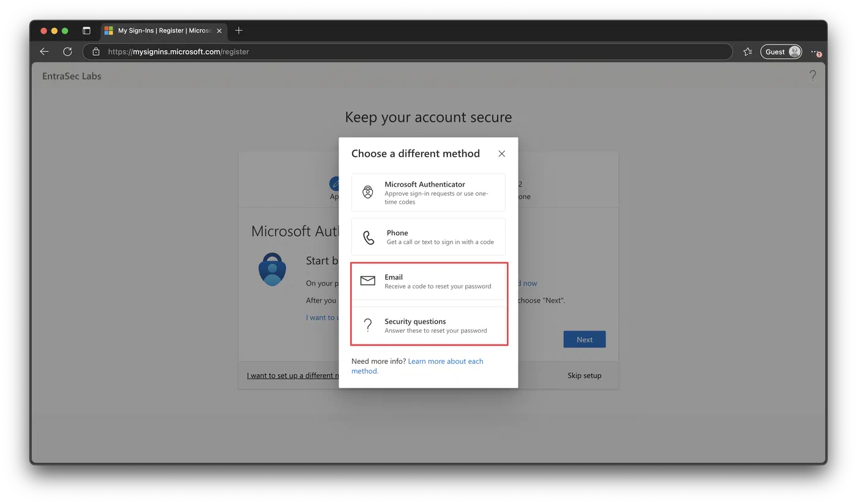Click the address bar URL field
The height and width of the screenshot is (504, 857).
coord(407,52)
